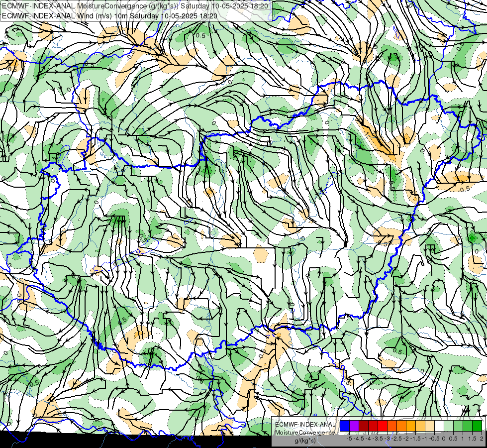Click the palest green swatch between 0 and 0.5
Image resolution: width=487 pixels, height=448 pixels.
(449, 426)
